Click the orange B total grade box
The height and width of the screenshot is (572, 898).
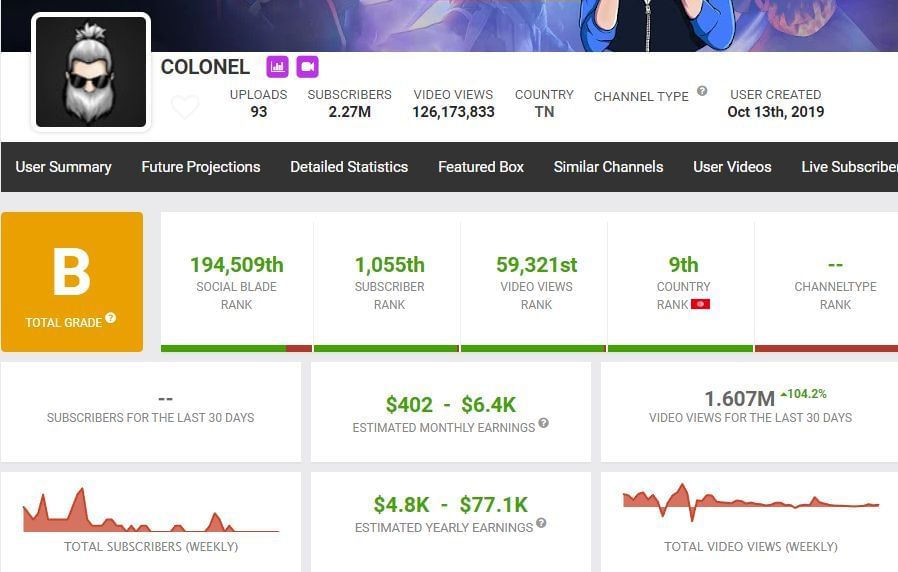72,281
